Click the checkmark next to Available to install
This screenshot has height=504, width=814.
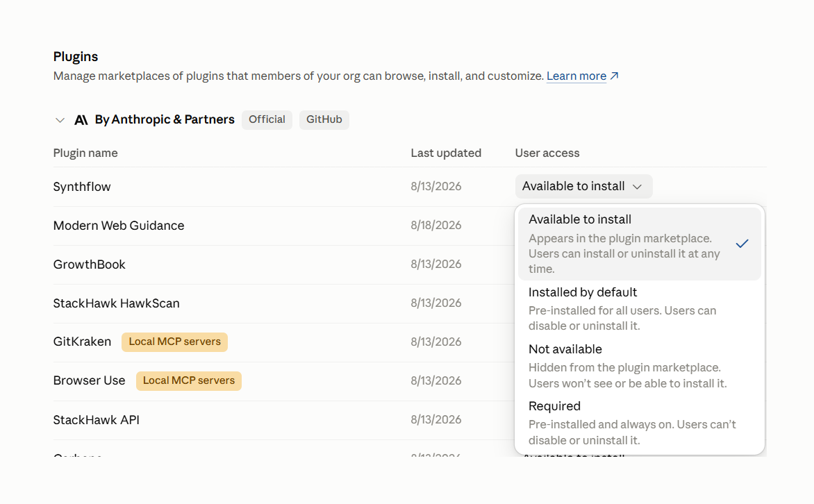[742, 244]
